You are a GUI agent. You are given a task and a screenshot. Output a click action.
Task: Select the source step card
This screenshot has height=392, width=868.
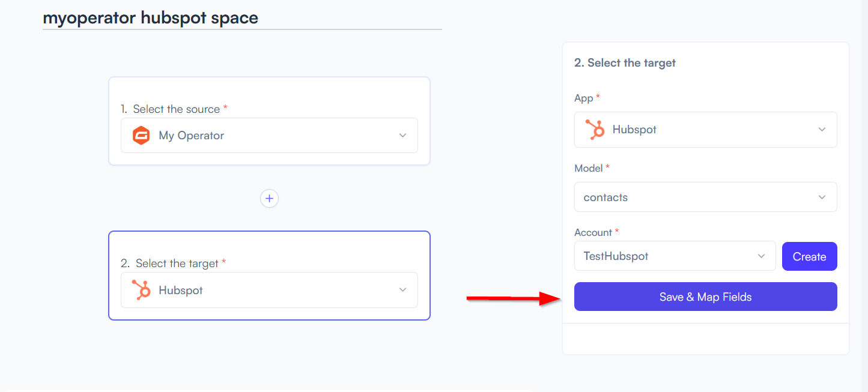pos(269,121)
